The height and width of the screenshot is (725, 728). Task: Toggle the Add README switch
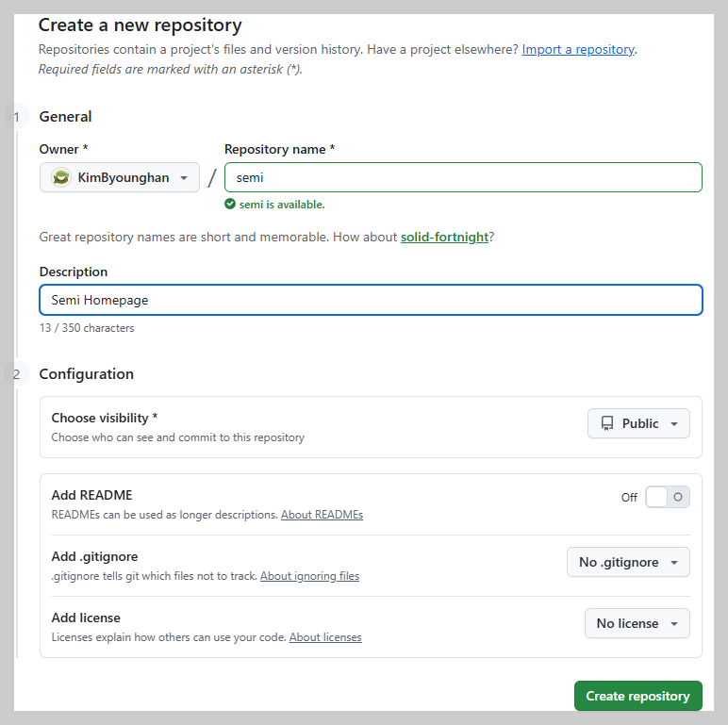668,497
